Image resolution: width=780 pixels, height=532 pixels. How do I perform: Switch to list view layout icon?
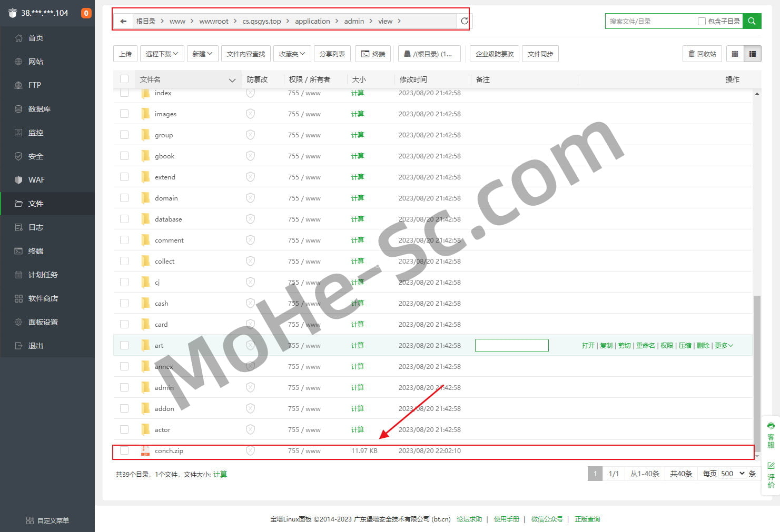point(752,54)
